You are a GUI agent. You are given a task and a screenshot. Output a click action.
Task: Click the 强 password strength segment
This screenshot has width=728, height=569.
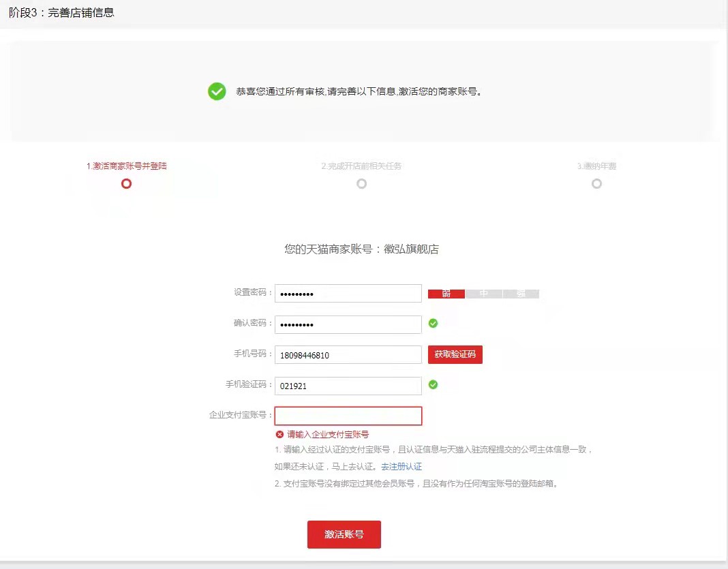(x=521, y=294)
